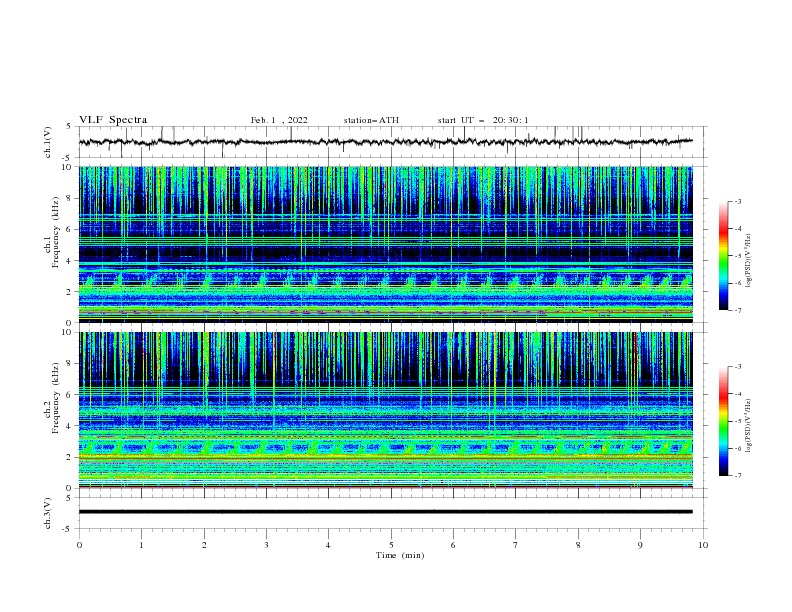
Task: Select the date text "Feb. 1 , 2022"
Action: point(279,120)
